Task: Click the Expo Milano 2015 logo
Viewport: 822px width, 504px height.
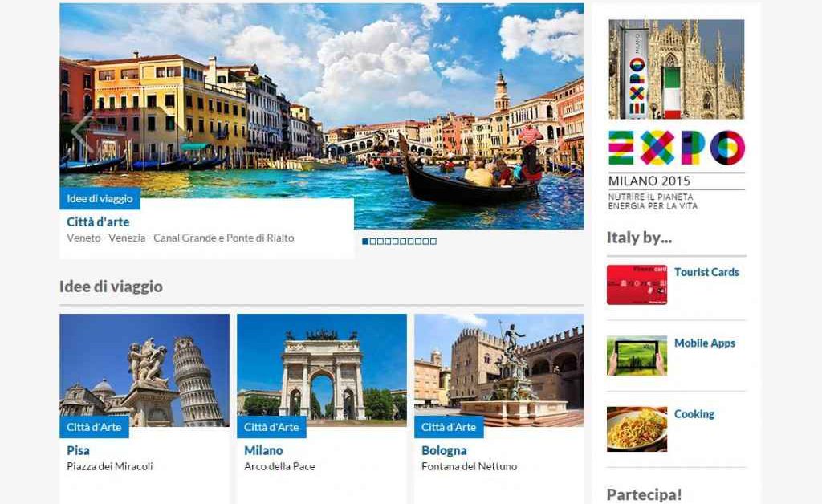Action: pos(676,170)
